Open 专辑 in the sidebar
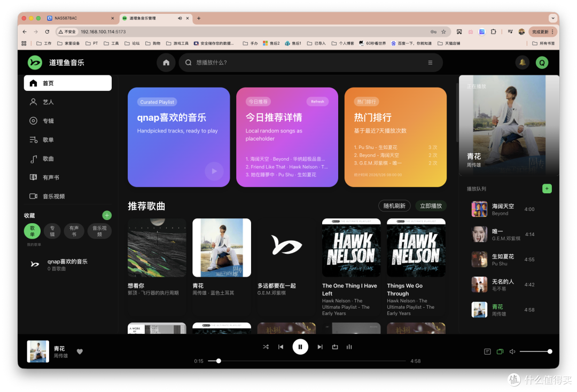The width and height of the screenshot is (577, 392). coord(68,121)
